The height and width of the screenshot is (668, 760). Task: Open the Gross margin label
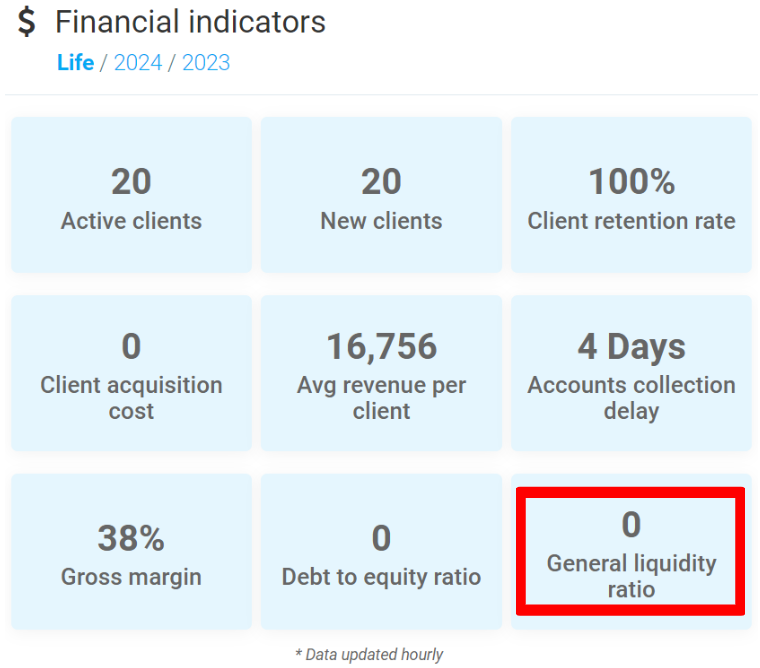point(131,577)
